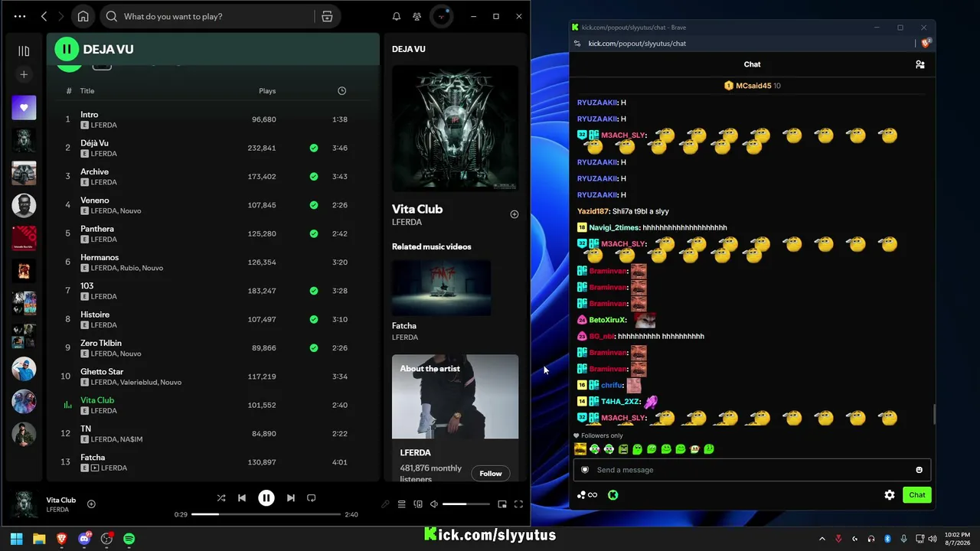Enter Spotify full screen mode
Screen dimensions: 980x551
tap(518, 504)
